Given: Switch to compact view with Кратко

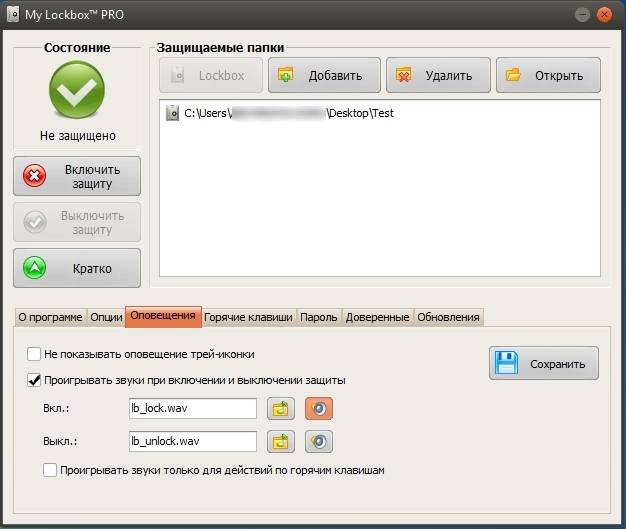Looking at the screenshot, I should 77,268.
